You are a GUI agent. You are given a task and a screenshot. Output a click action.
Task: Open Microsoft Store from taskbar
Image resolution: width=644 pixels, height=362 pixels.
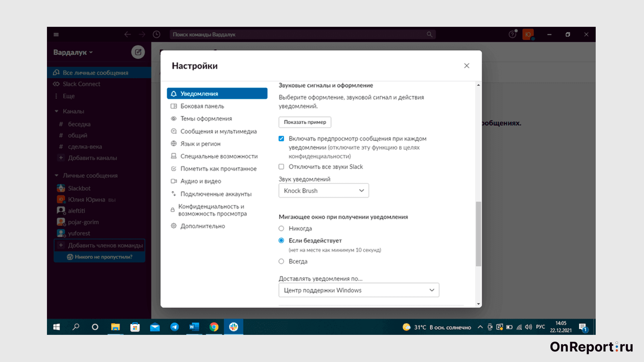135,327
